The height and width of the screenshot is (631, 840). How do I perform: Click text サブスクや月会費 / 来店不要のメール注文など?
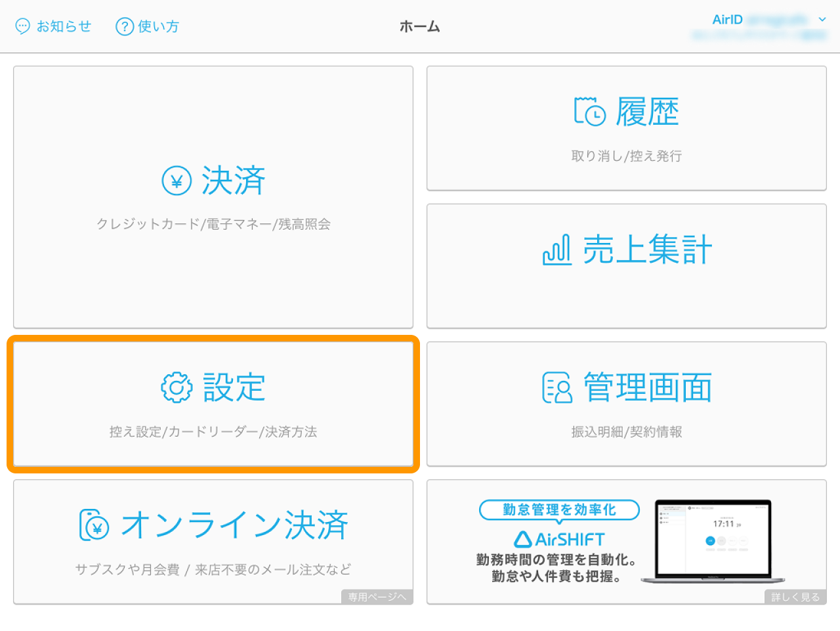pyautogui.click(x=213, y=569)
